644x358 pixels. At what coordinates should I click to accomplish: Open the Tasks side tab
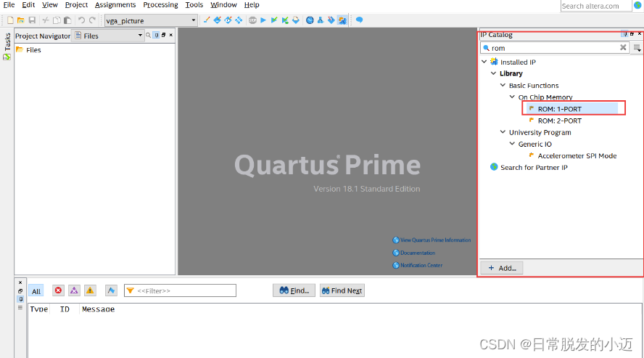(7, 46)
